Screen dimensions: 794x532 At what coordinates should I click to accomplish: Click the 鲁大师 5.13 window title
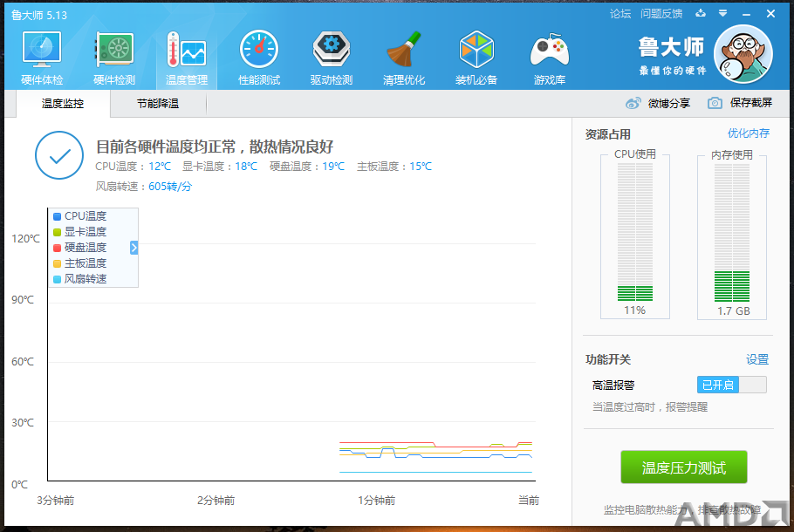pyautogui.click(x=39, y=15)
